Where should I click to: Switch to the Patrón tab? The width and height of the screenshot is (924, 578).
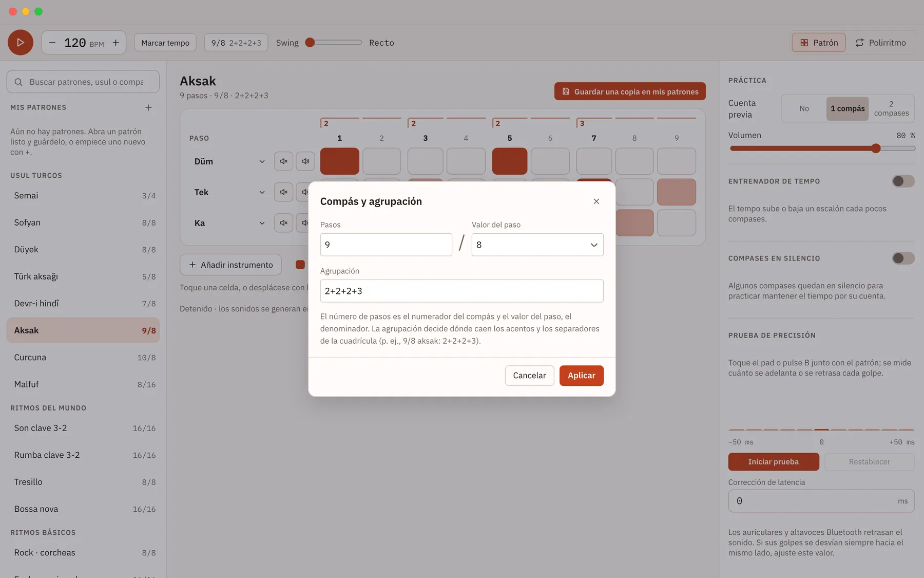819,43
